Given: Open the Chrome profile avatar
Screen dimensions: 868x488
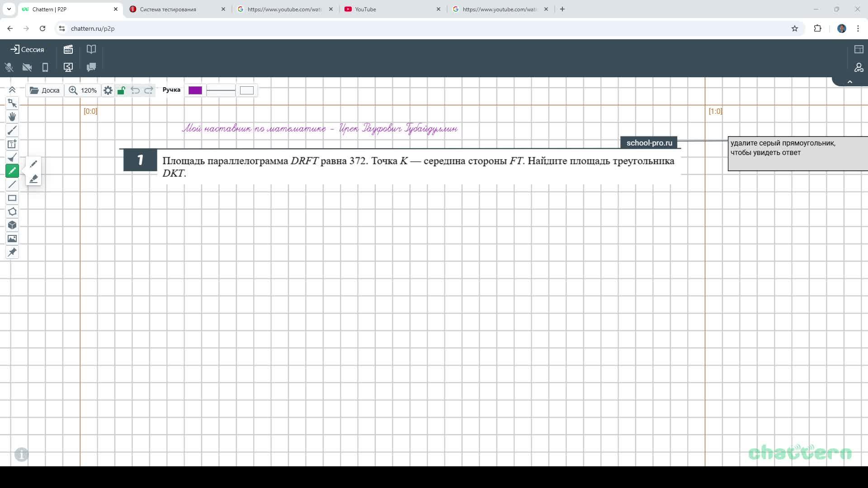Looking at the screenshot, I should click(842, 28).
